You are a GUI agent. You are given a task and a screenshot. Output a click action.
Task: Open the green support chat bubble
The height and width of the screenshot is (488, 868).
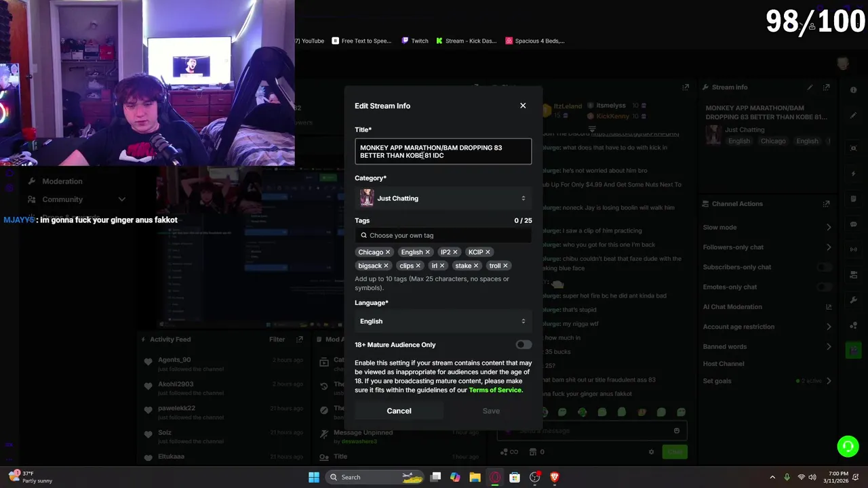(848, 446)
